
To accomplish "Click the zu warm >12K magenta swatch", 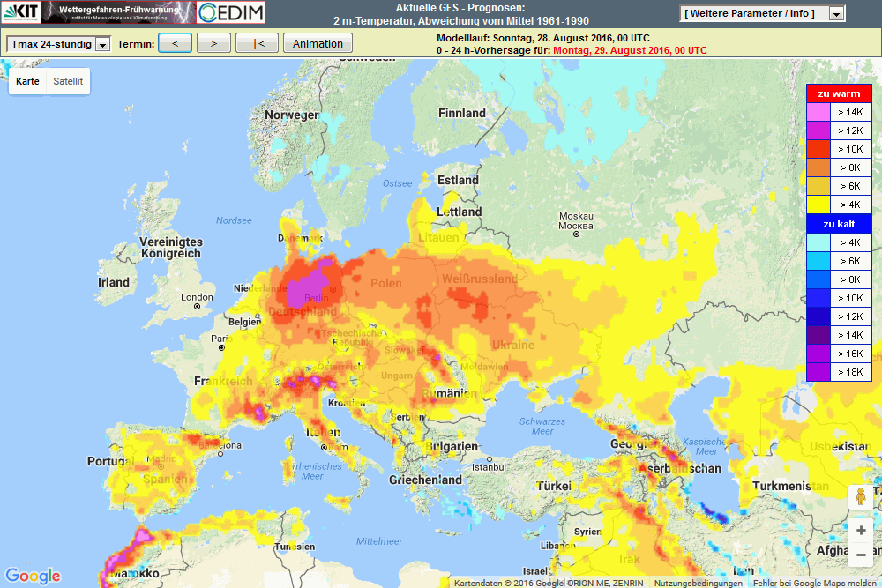I will [x=818, y=130].
